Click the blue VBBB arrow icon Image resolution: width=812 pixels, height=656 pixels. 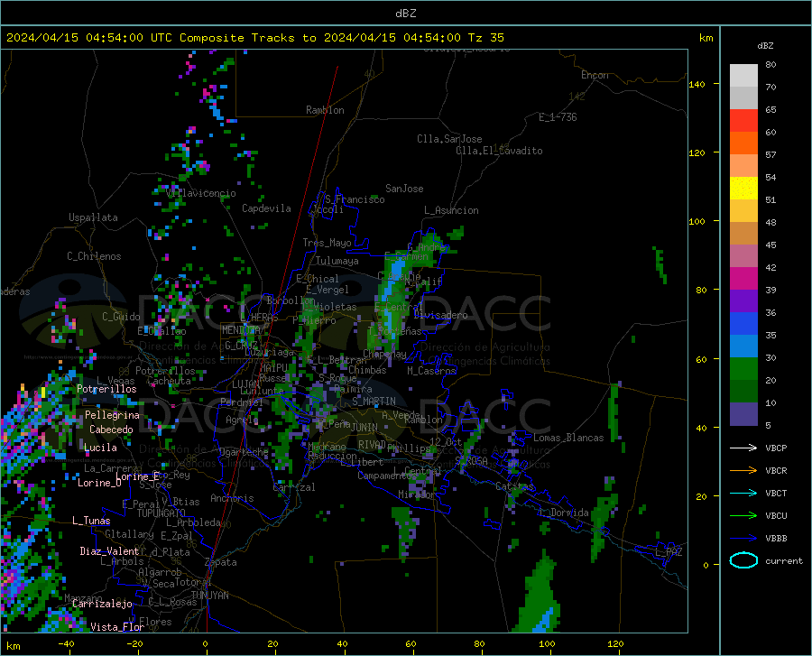click(743, 538)
